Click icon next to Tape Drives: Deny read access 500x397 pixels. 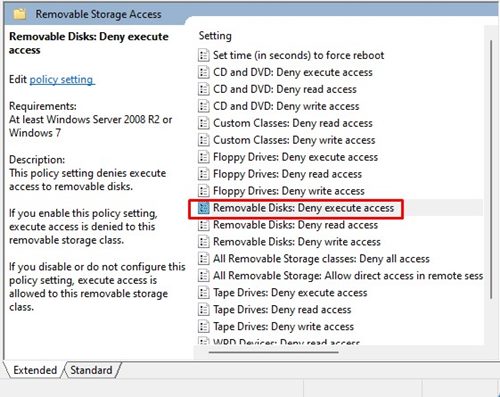[204, 309]
